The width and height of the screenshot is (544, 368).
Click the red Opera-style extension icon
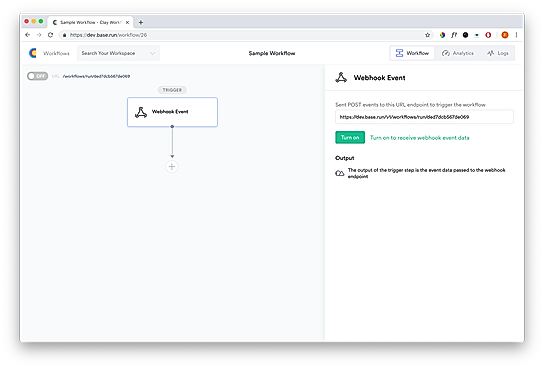click(488, 35)
